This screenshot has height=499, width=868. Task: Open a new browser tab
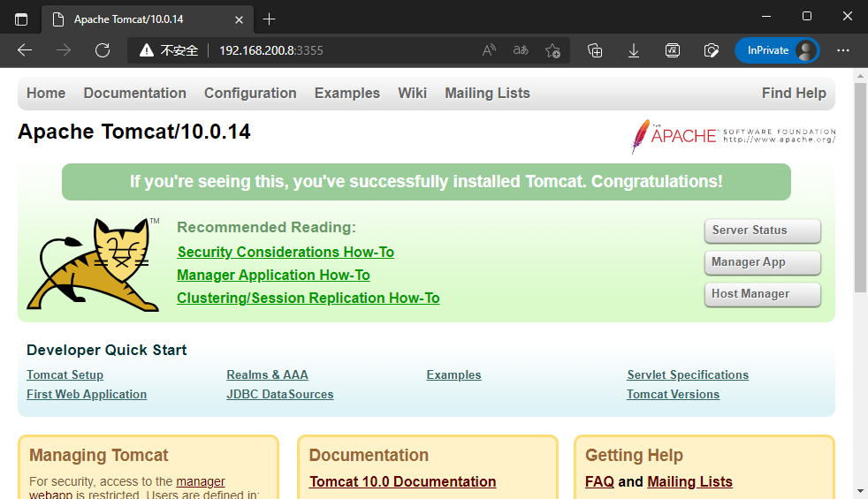[269, 19]
